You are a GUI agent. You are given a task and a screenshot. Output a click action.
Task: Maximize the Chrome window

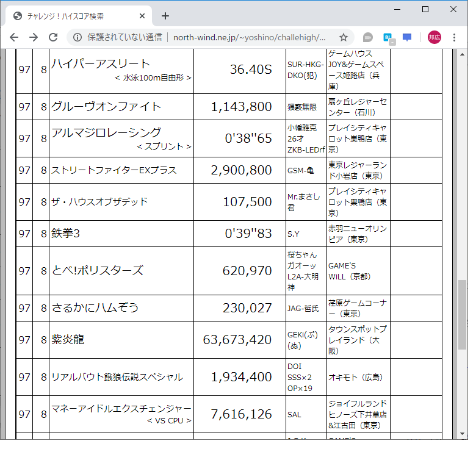pos(425,9)
